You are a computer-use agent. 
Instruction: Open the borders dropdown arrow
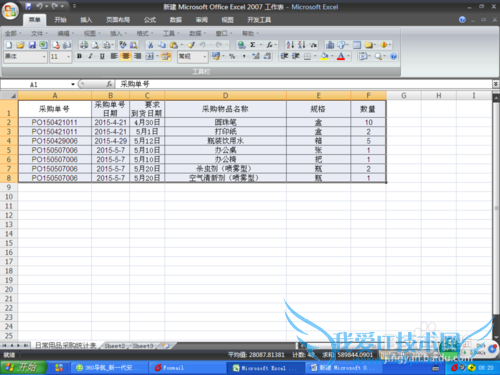(x=315, y=56)
